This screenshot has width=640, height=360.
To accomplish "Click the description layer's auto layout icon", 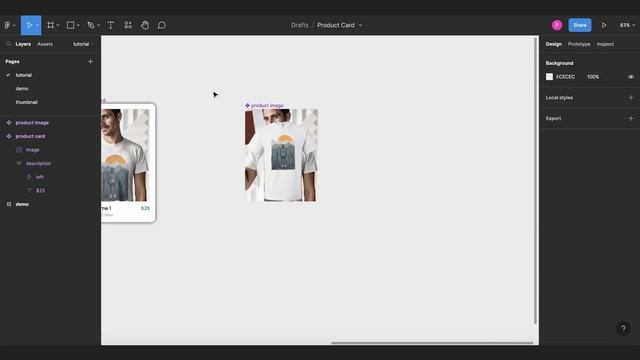I will coord(19,163).
